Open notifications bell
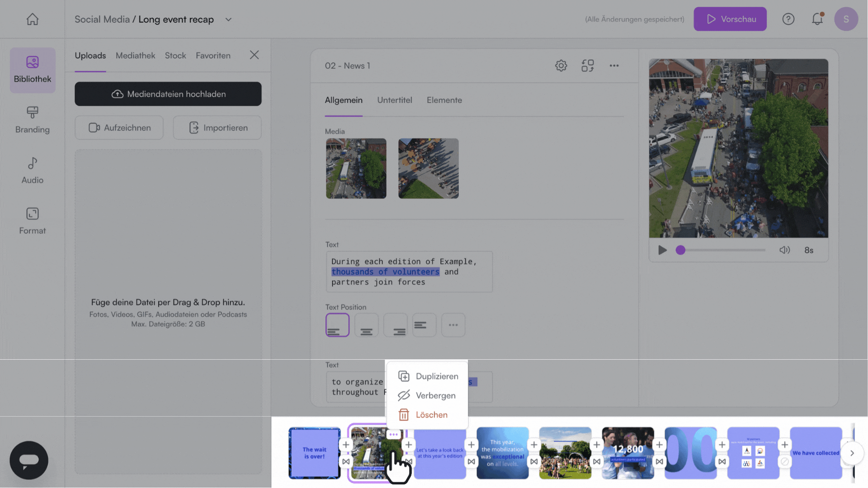Screen dimensions: 868x488 (817, 19)
